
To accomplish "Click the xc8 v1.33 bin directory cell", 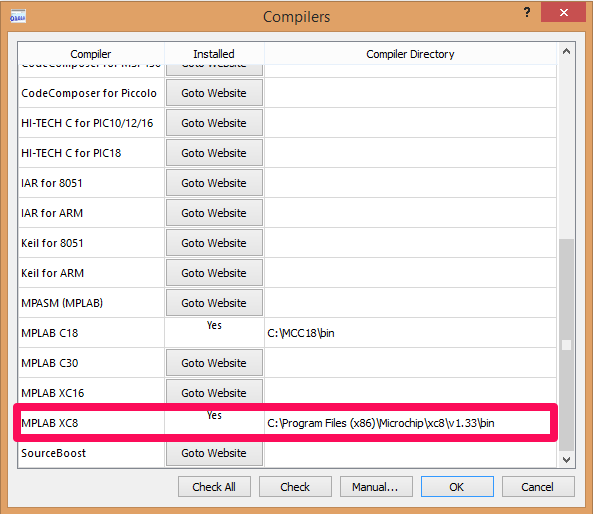I will (410, 423).
